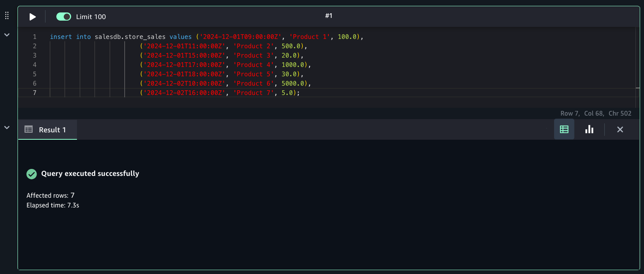
Task: Click the value 500.0 in line 2
Action: tap(291, 46)
